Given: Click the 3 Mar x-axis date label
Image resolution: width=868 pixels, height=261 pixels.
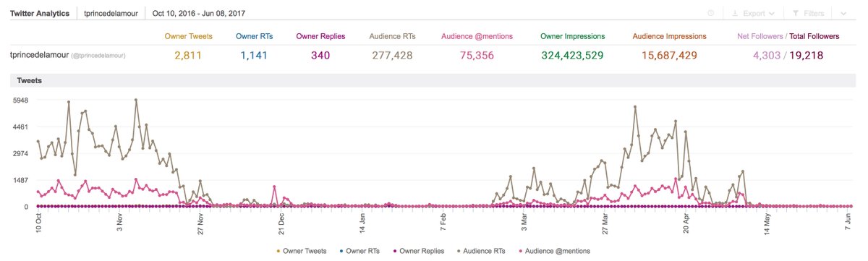Looking at the screenshot, I should (x=526, y=223).
